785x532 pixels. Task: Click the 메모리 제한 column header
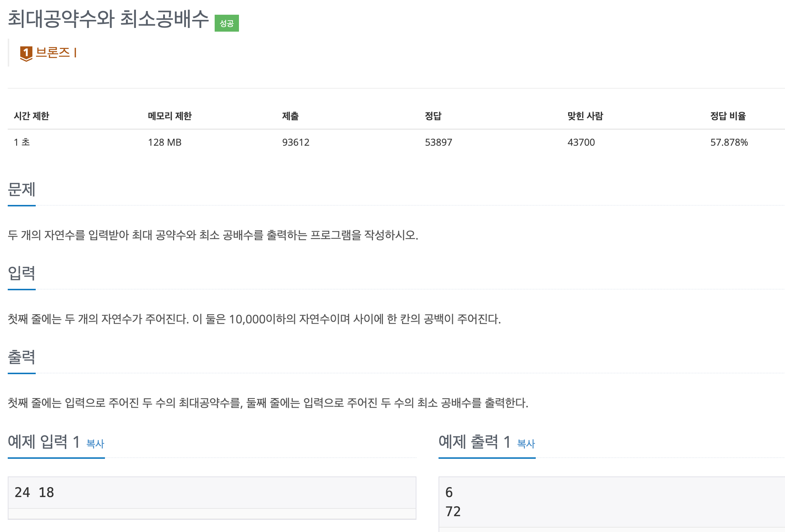click(170, 116)
